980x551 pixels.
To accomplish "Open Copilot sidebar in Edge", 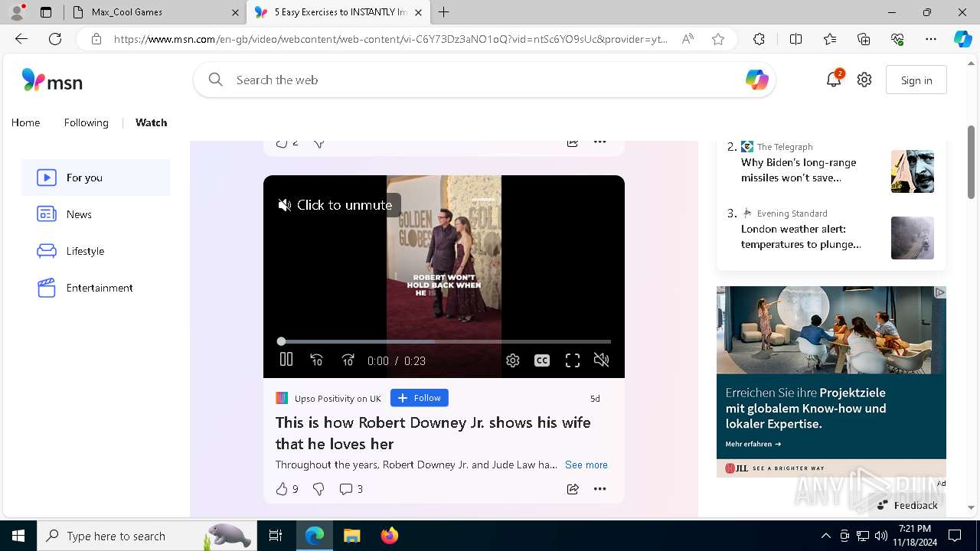I will coord(962,39).
